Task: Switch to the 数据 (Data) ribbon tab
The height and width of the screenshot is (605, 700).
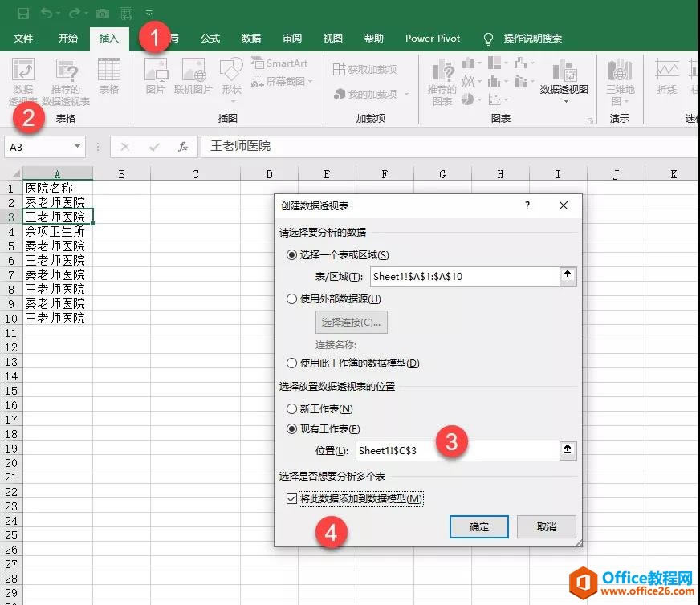Action: point(250,38)
